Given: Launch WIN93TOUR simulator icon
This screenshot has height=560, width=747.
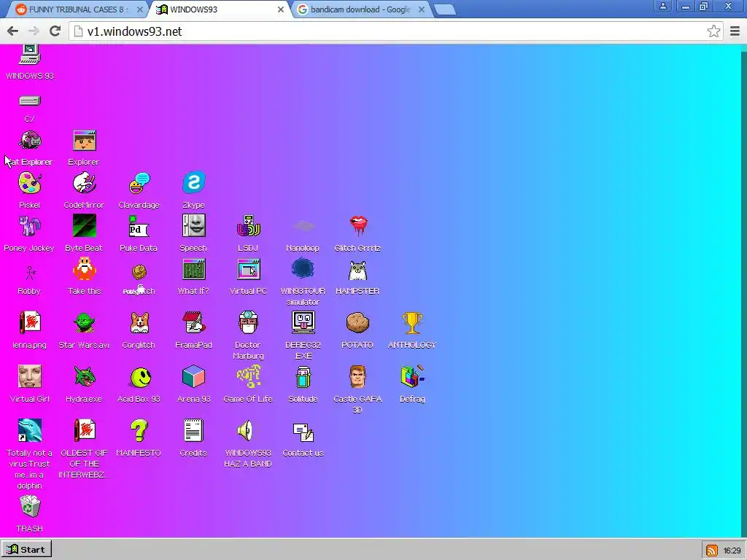Looking at the screenshot, I should [x=303, y=268].
